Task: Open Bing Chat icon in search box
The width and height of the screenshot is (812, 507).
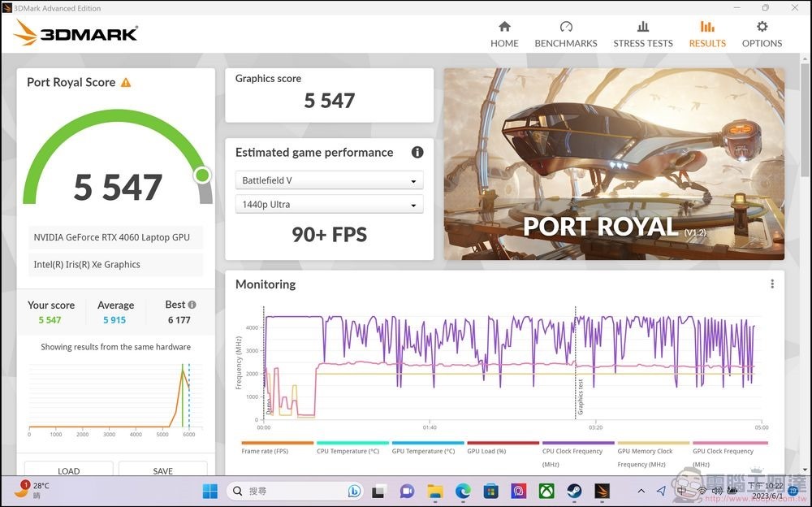Action: pos(354,491)
